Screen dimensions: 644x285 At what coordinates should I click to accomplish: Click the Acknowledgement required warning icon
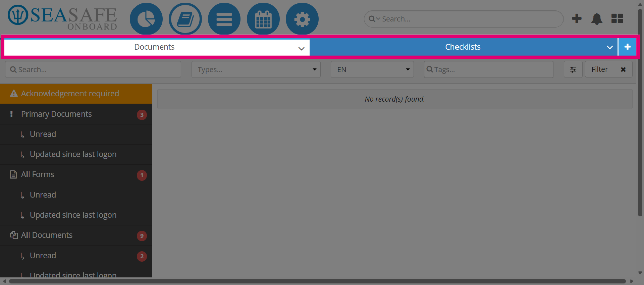pos(14,93)
